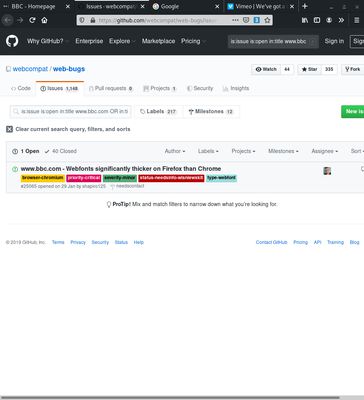The image size is (364, 400).
Task: Click the padlock site security icon
Action: coord(93,20)
